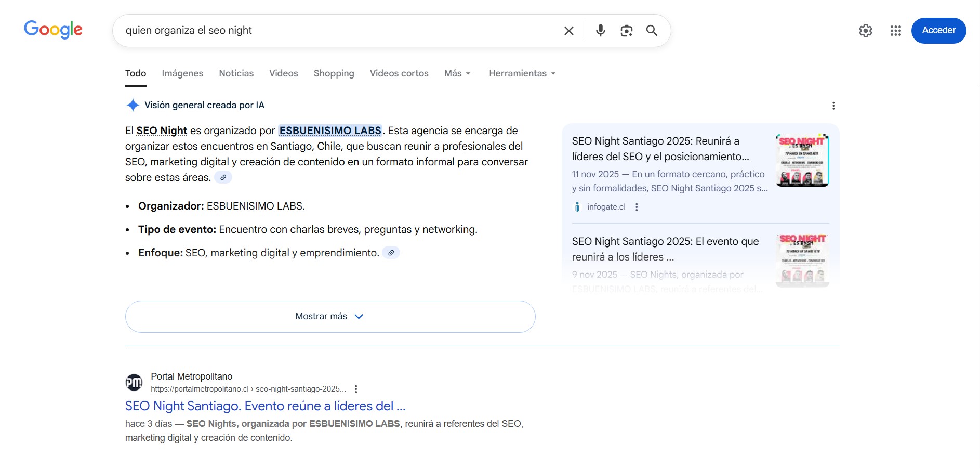Click the first SEO Night article thumbnail
Viewport: 980px width, 468px height.
802,160
